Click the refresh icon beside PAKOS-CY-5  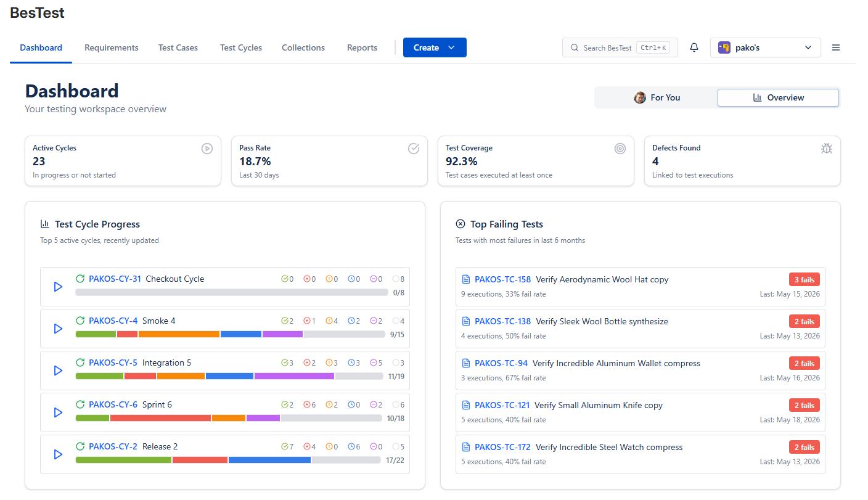coord(80,363)
